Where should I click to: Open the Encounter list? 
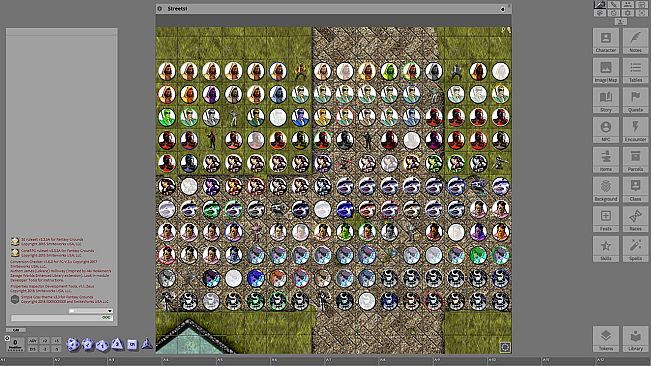(x=635, y=131)
